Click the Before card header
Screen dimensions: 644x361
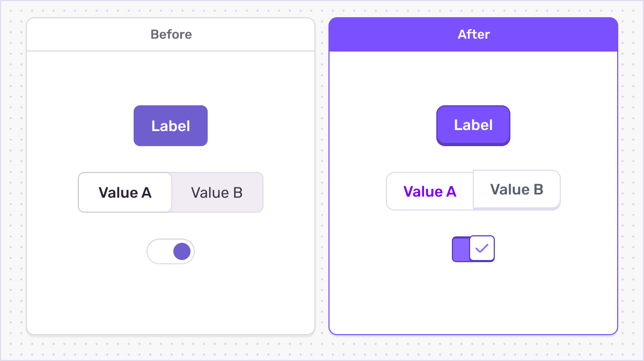[x=171, y=34]
